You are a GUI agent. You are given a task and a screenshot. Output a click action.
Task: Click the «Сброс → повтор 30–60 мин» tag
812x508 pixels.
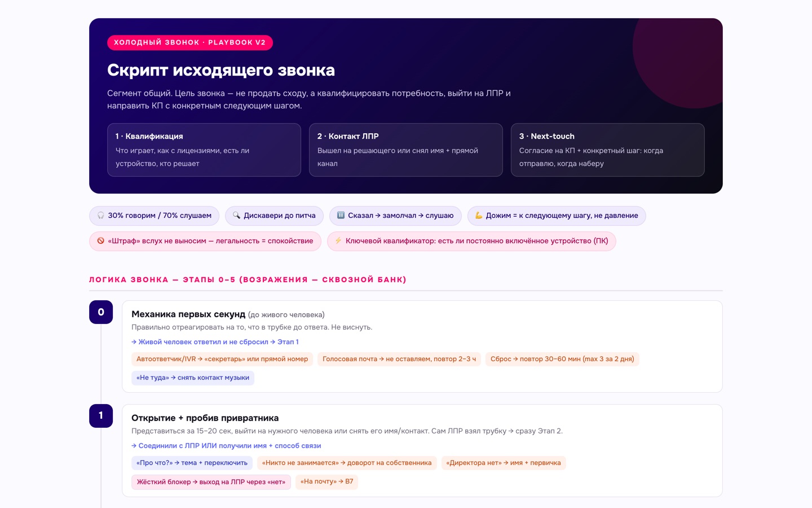[x=562, y=359]
